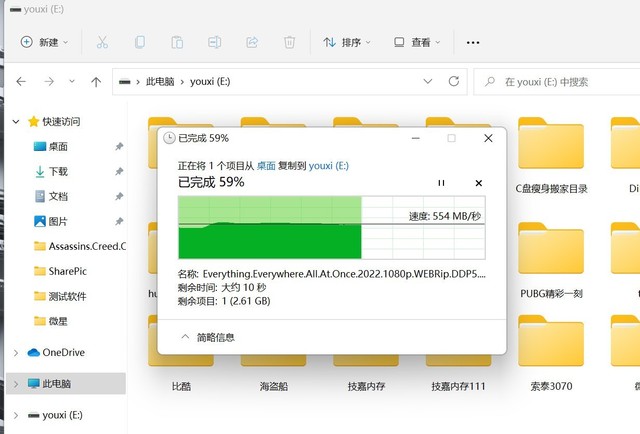Click the Rename icon in toolbar
Image resolution: width=640 pixels, height=434 pixels.
(215, 42)
